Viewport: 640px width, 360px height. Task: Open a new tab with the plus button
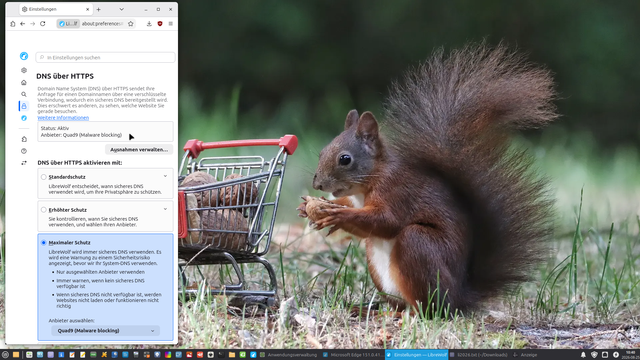(x=98, y=9)
